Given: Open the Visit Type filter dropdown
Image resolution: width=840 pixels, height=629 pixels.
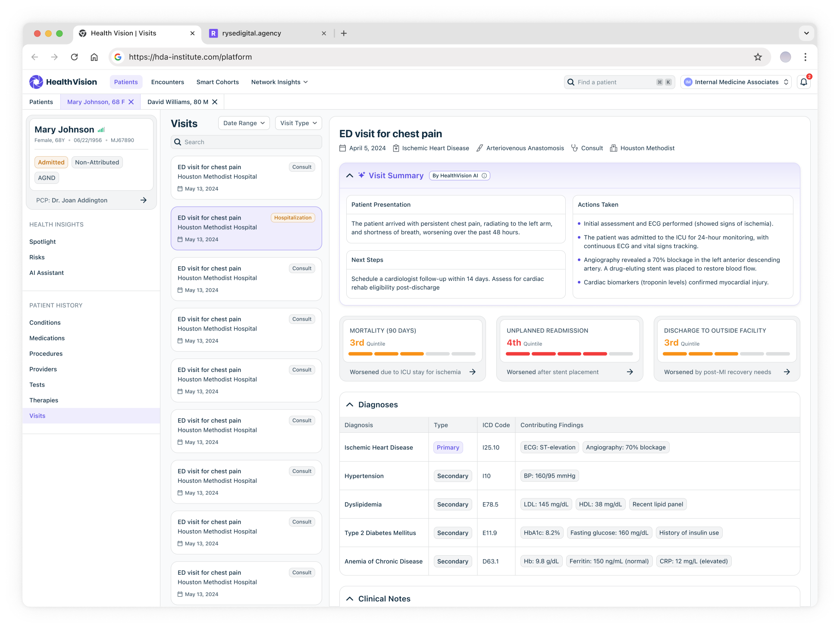Looking at the screenshot, I should [x=298, y=123].
